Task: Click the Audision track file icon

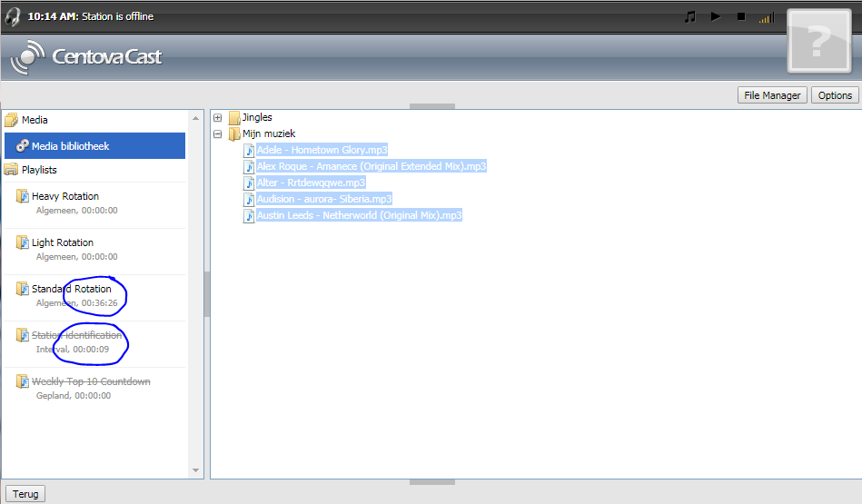Action: 249,199
